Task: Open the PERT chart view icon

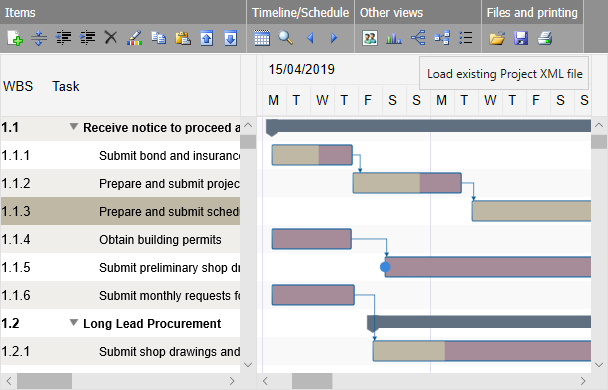Action: 442,38
